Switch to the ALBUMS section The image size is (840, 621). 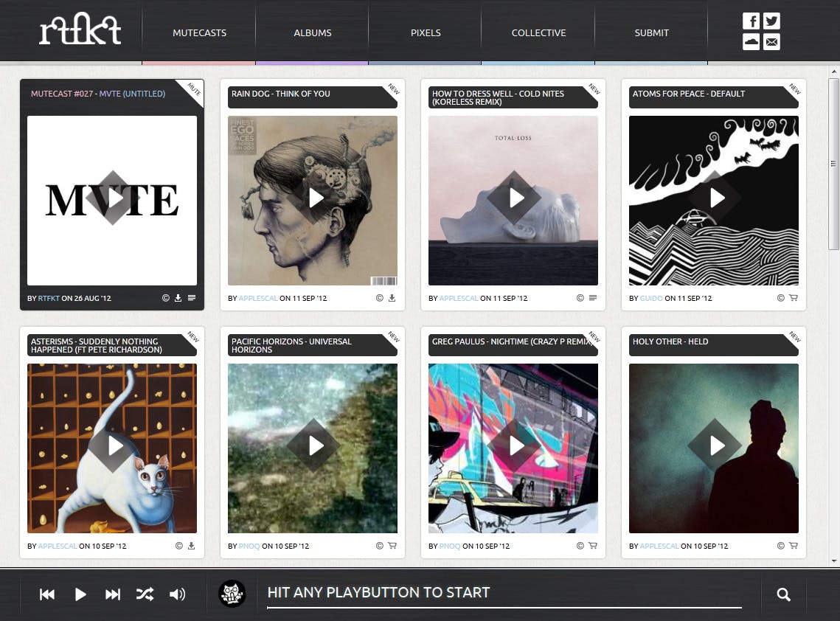[313, 32]
